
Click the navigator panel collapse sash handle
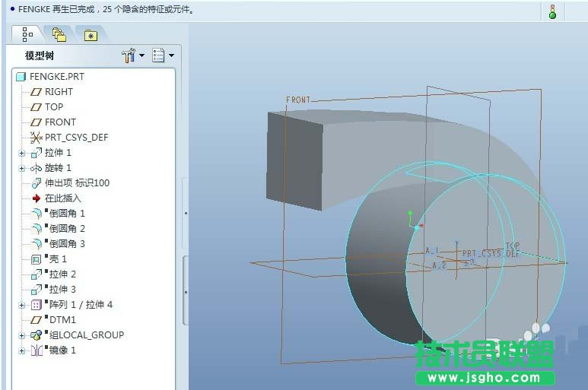(x=186, y=290)
